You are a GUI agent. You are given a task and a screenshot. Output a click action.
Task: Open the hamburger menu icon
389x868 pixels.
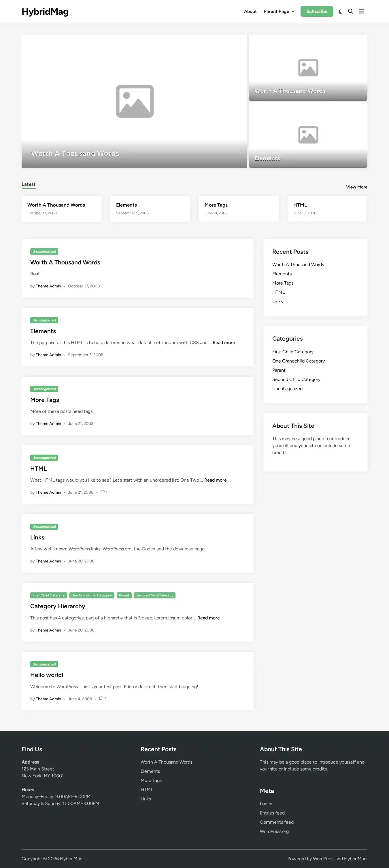tap(361, 12)
